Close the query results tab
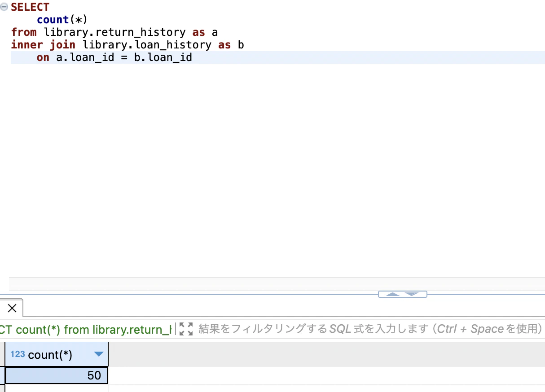Viewport: 545px width, 392px height. [12, 308]
